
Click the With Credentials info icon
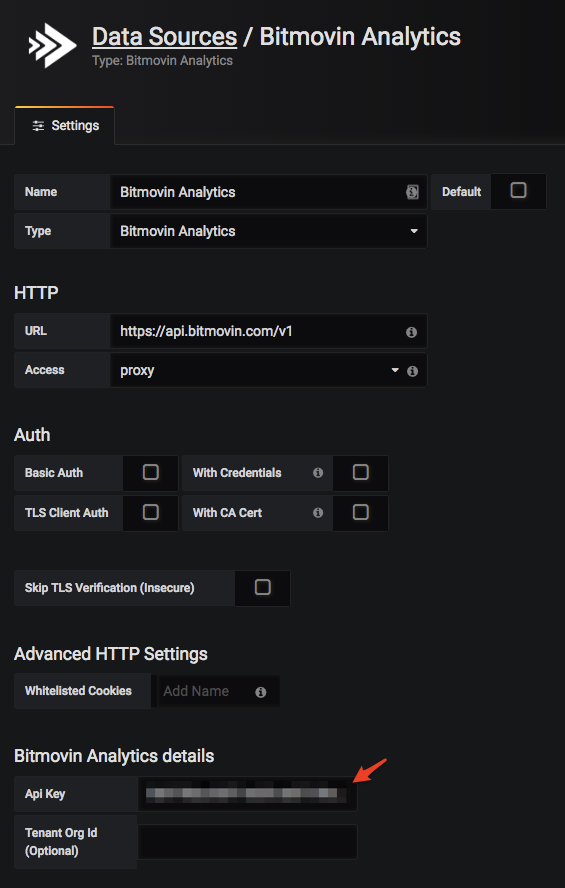point(318,472)
